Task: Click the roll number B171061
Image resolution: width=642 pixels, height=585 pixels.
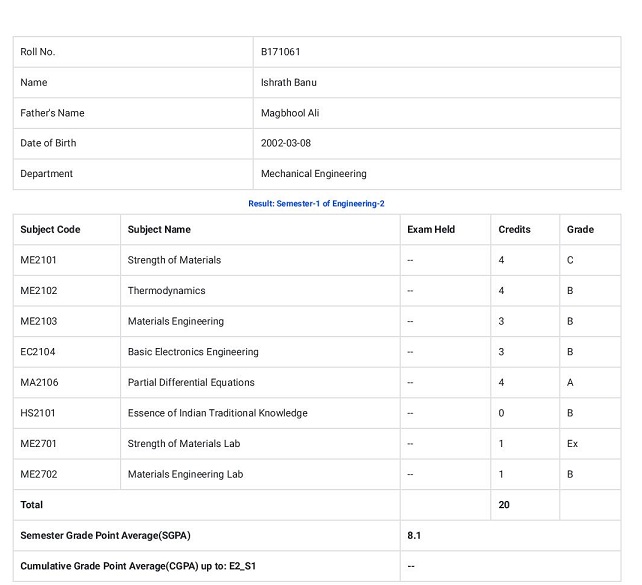Action: click(280, 52)
